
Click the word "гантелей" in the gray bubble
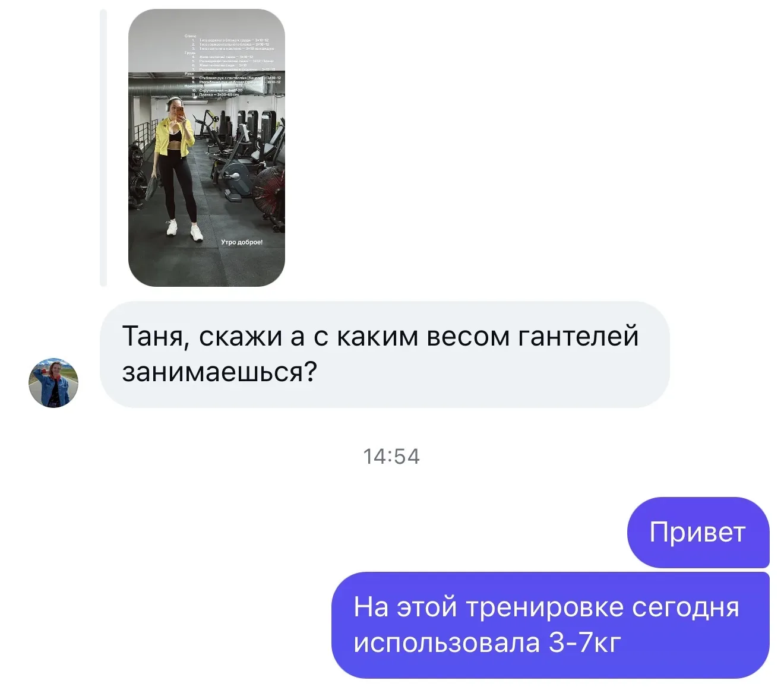[578, 337]
